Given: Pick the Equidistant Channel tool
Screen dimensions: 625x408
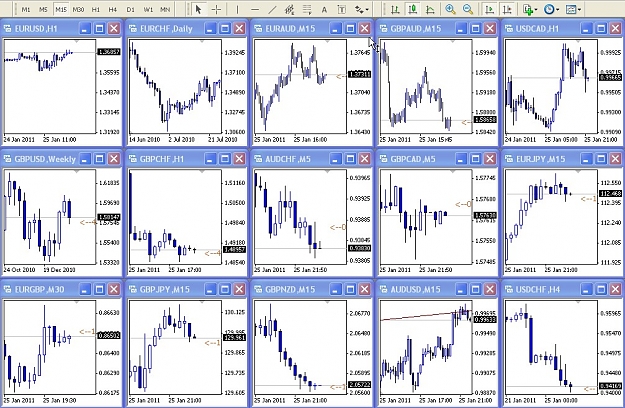Looking at the screenshot, I should (x=290, y=9).
